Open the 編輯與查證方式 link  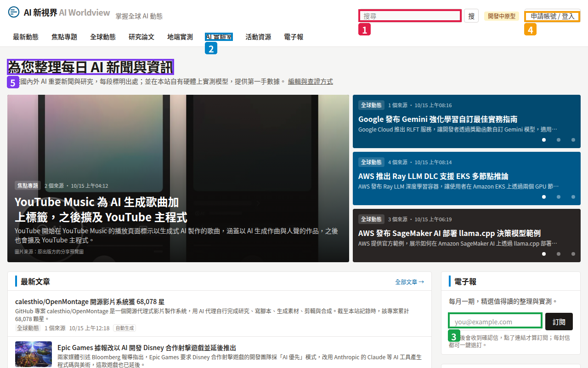tap(311, 81)
